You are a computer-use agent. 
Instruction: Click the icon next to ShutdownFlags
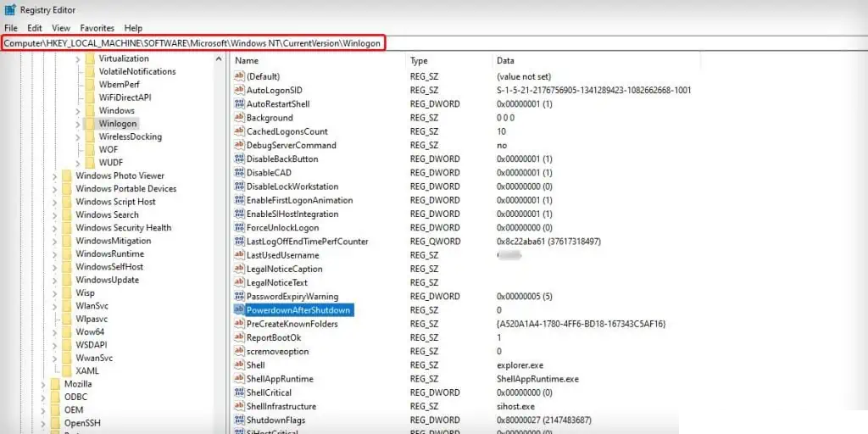point(239,420)
